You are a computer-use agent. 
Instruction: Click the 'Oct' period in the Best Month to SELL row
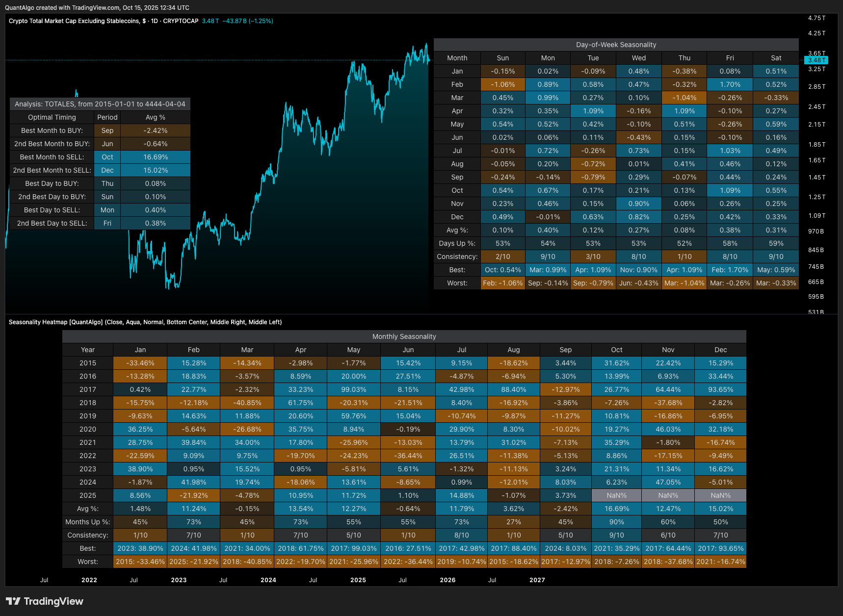(x=107, y=157)
